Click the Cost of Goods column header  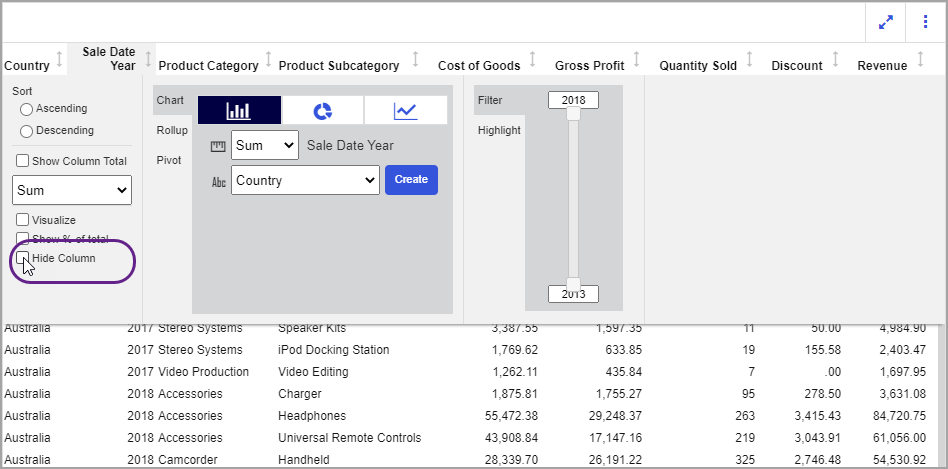point(479,66)
